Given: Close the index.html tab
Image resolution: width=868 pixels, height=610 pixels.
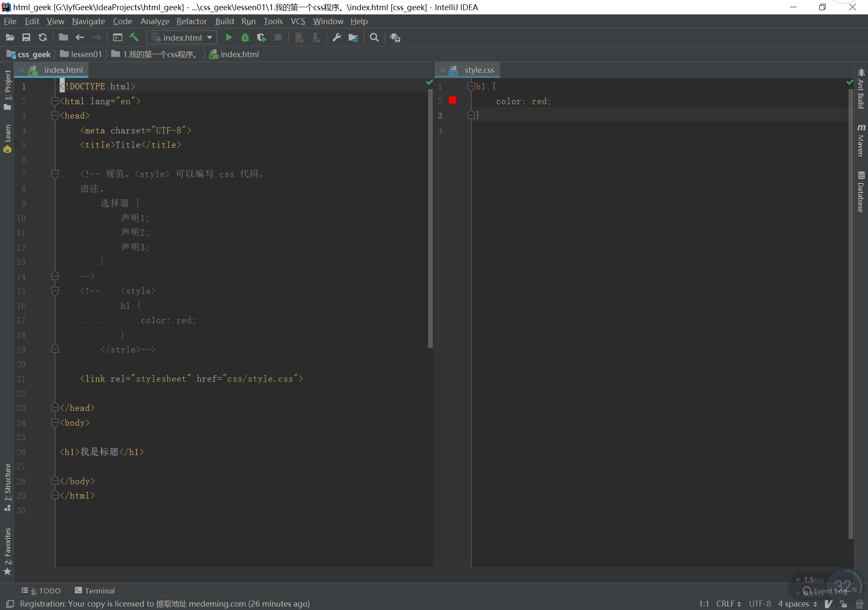Looking at the screenshot, I should click(x=22, y=70).
